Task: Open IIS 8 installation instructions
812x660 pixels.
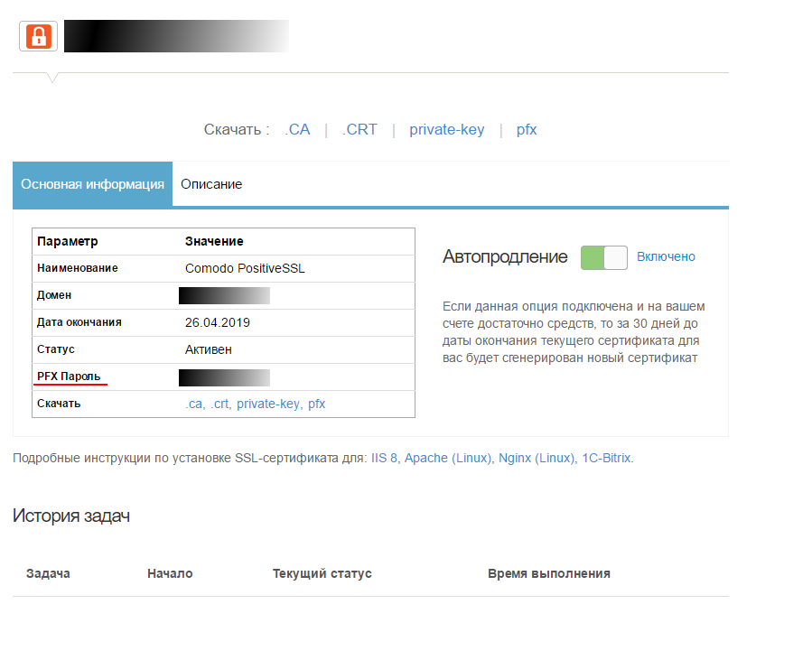Action: coord(384,458)
